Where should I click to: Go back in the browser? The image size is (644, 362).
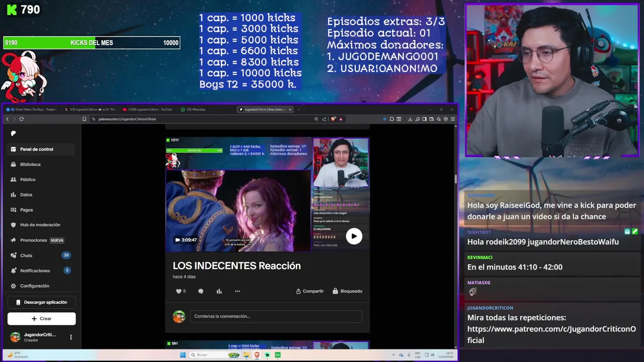coord(8,119)
